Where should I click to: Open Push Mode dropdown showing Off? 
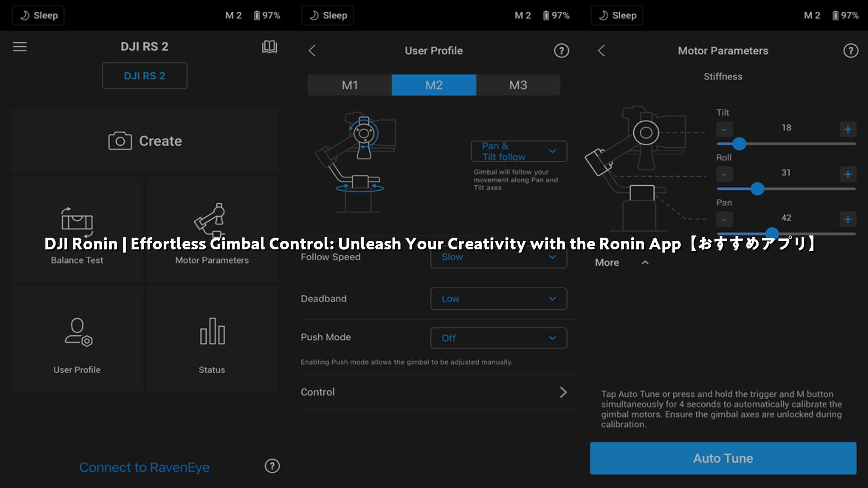(x=499, y=338)
